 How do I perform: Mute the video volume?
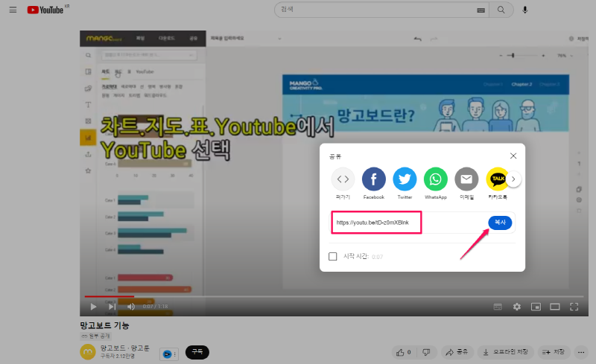click(x=131, y=307)
